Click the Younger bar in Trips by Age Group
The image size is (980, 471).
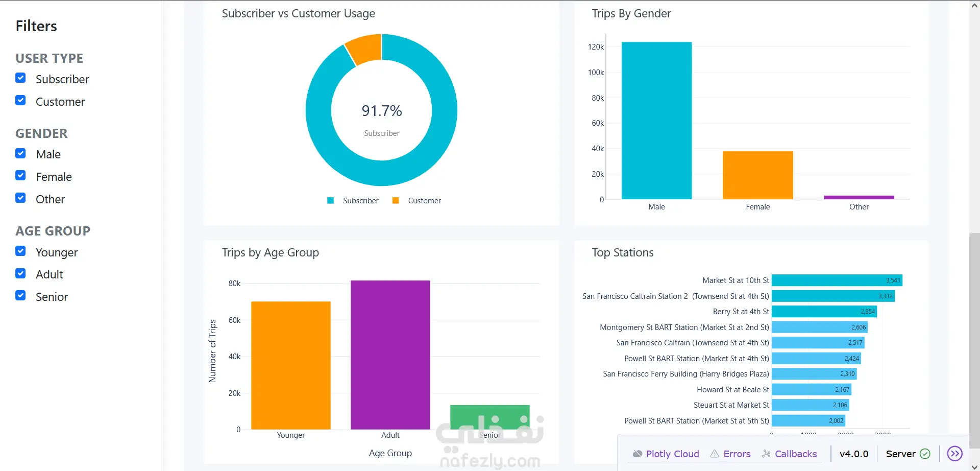290,365
